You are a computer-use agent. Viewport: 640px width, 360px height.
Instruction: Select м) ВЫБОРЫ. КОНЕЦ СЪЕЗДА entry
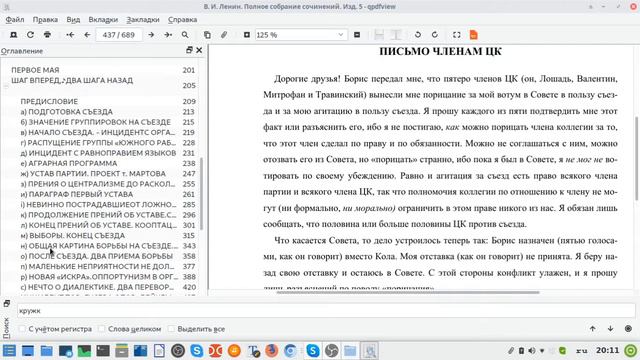(x=73, y=236)
